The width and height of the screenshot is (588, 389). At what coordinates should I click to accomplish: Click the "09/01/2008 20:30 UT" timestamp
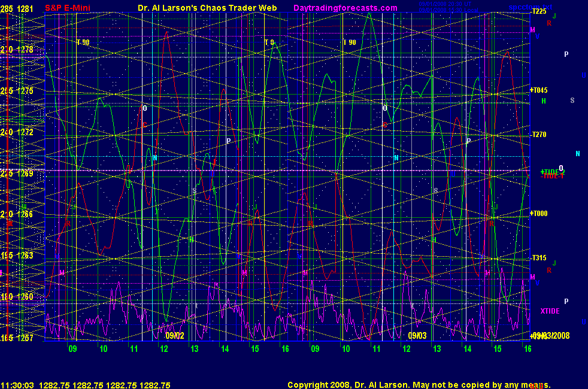pyautogui.click(x=445, y=4)
